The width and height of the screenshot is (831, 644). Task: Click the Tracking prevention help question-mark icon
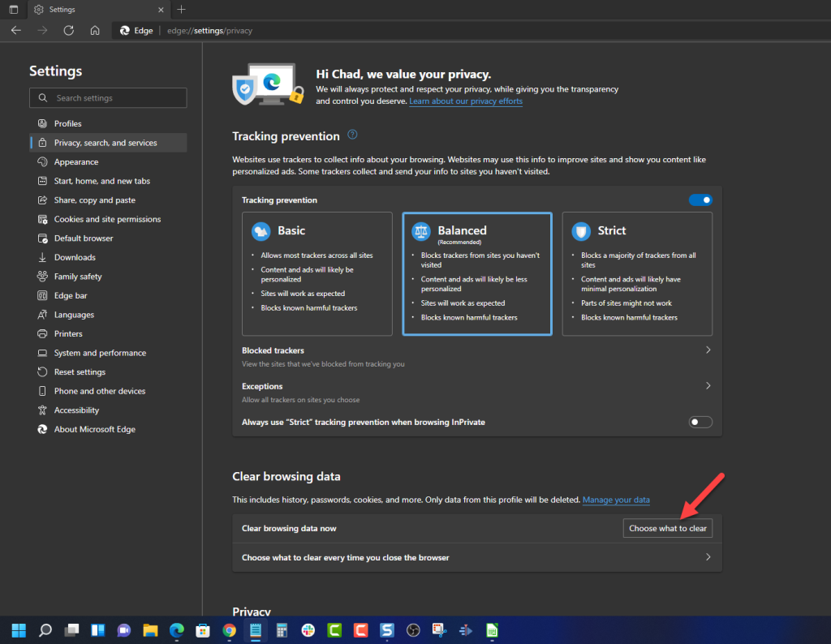pos(352,135)
